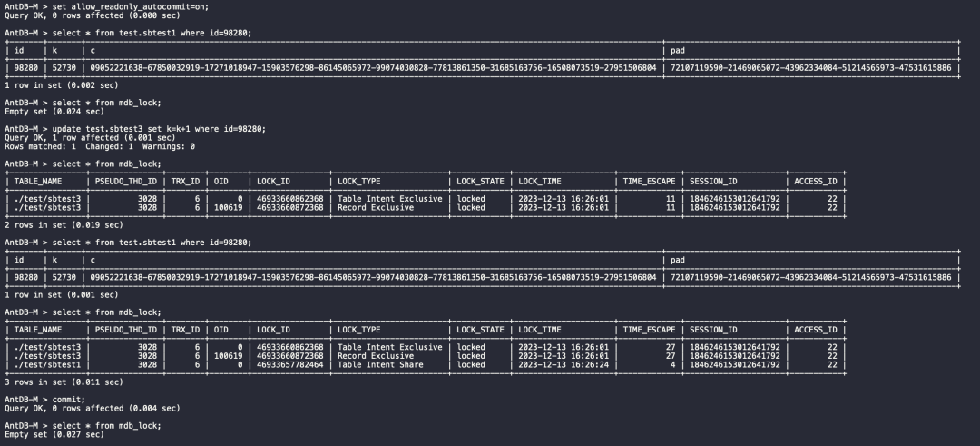The width and height of the screenshot is (980, 446).
Task: Click ACCESS_ID 22 in Table Intent Share row
Action: pyautogui.click(x=832, y=364)
